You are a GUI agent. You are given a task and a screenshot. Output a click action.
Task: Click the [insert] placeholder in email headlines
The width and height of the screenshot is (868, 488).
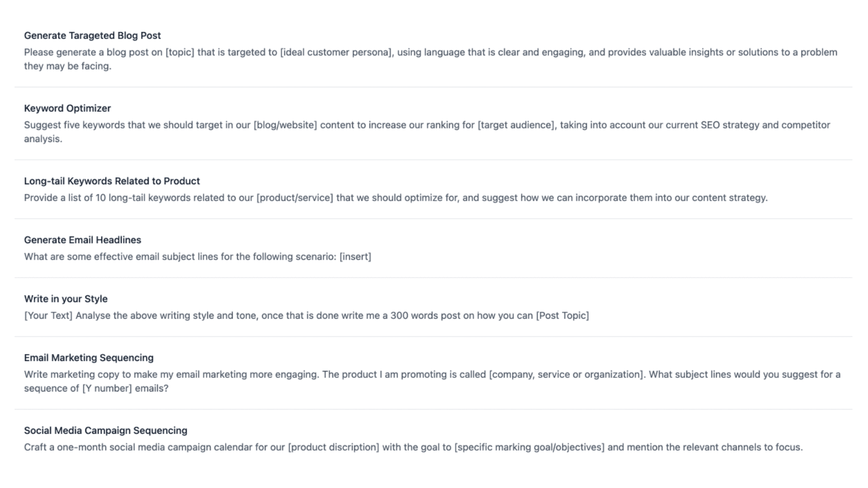point(355,256)
